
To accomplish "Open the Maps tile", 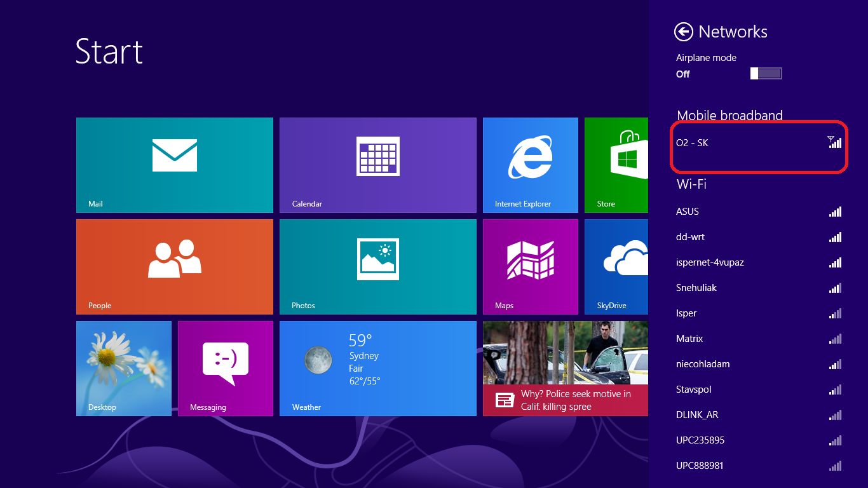I will pos(531,267).
